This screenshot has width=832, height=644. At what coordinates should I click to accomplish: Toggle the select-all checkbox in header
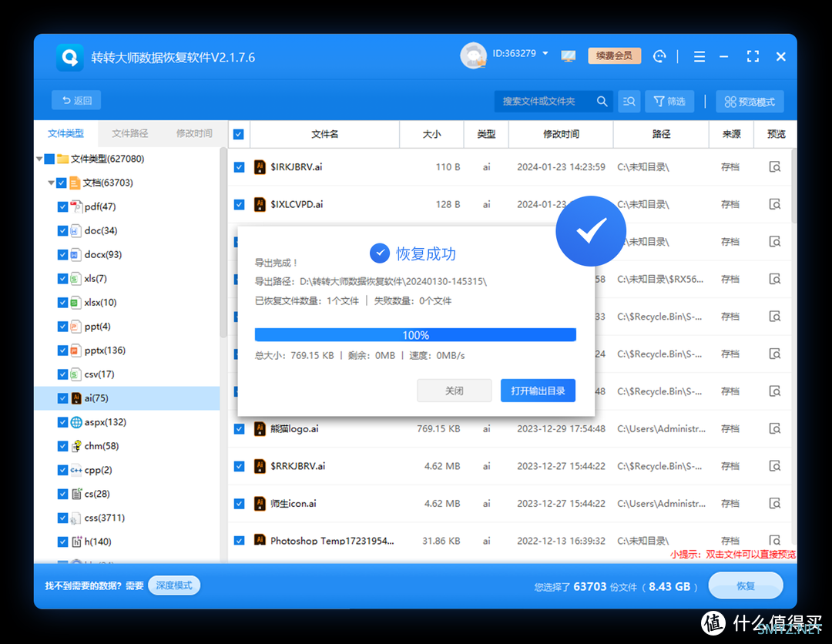pyautogui.click(x=239, y=134)
